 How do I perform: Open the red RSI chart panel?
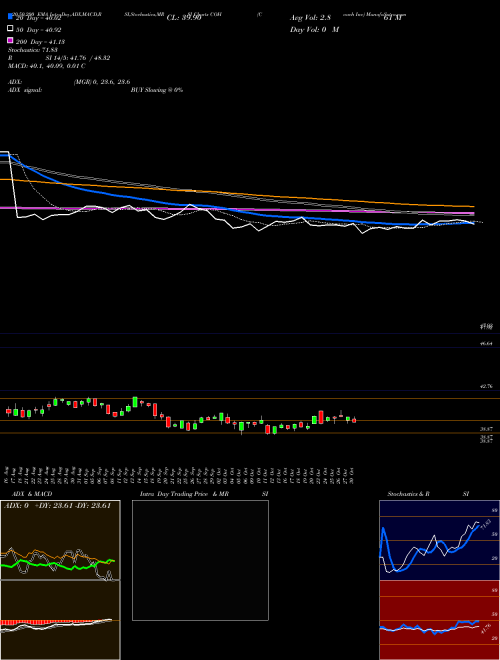[x=439, y=620]
